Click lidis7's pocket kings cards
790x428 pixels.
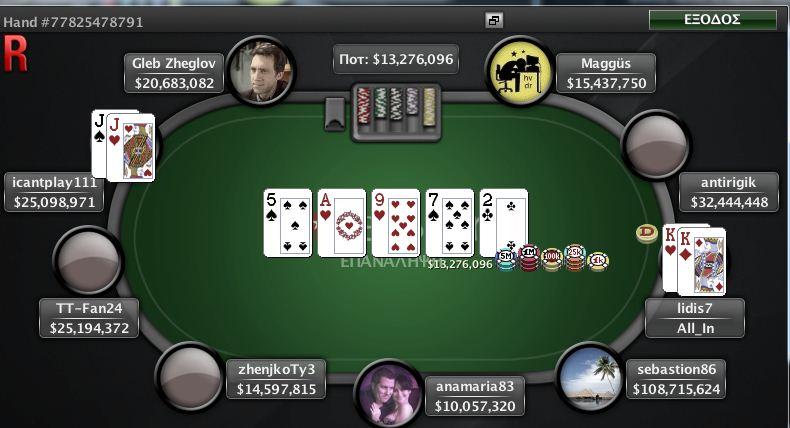pos(694,260)
